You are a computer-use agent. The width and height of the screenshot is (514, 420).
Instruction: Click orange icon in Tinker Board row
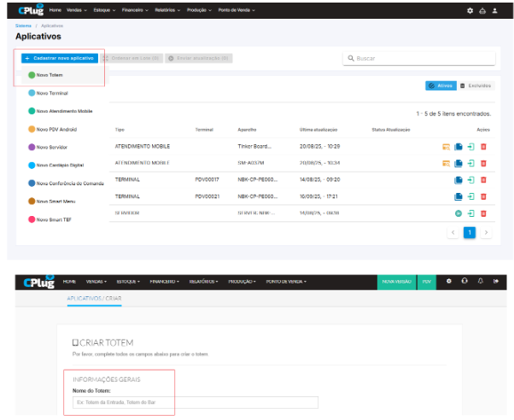pos(446,147)
